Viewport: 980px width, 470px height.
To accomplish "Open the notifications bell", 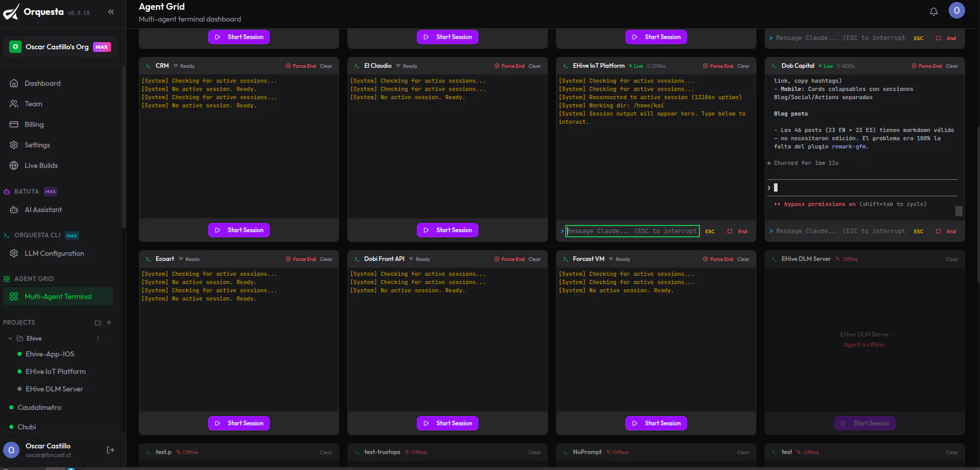I will pos(934,11).
